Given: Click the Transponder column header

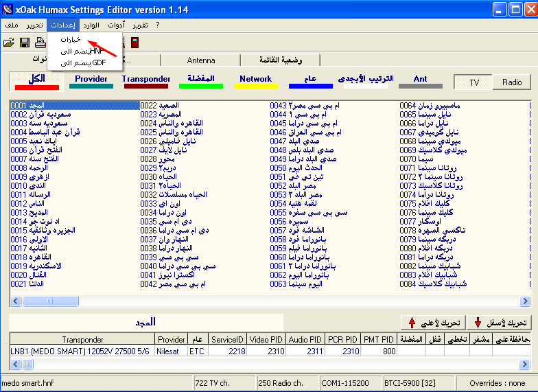Looking at the screenshot, I should click(82, 339).
